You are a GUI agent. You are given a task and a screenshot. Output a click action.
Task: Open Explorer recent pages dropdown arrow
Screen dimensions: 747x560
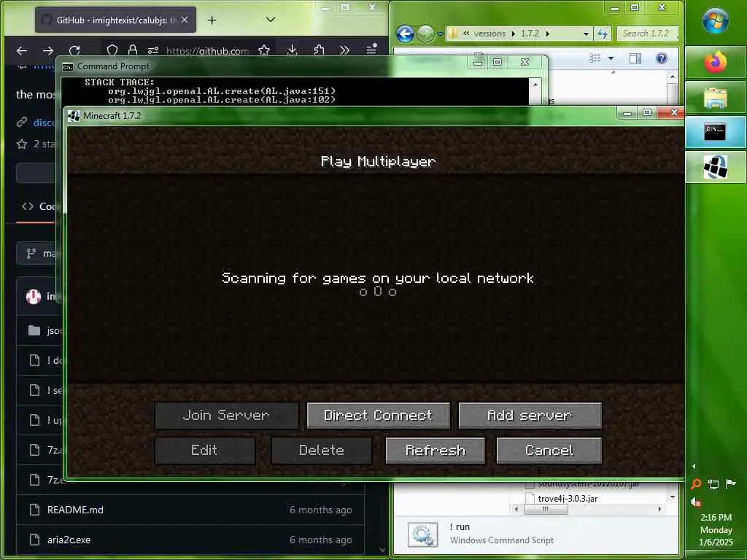[x=440, y=34]
